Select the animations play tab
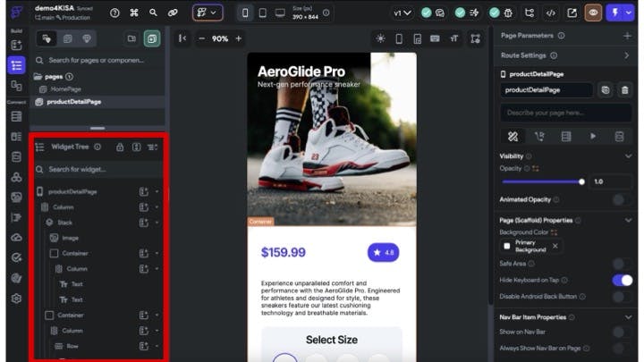Image resolution: width=644 pixels, height=362 pixels. [x=593, y=136]
